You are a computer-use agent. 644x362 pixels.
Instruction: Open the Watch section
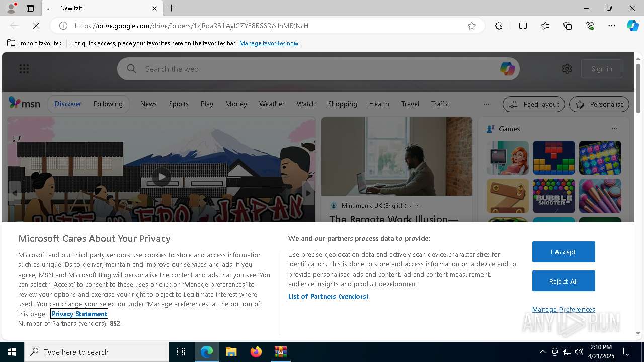(306, 104)
